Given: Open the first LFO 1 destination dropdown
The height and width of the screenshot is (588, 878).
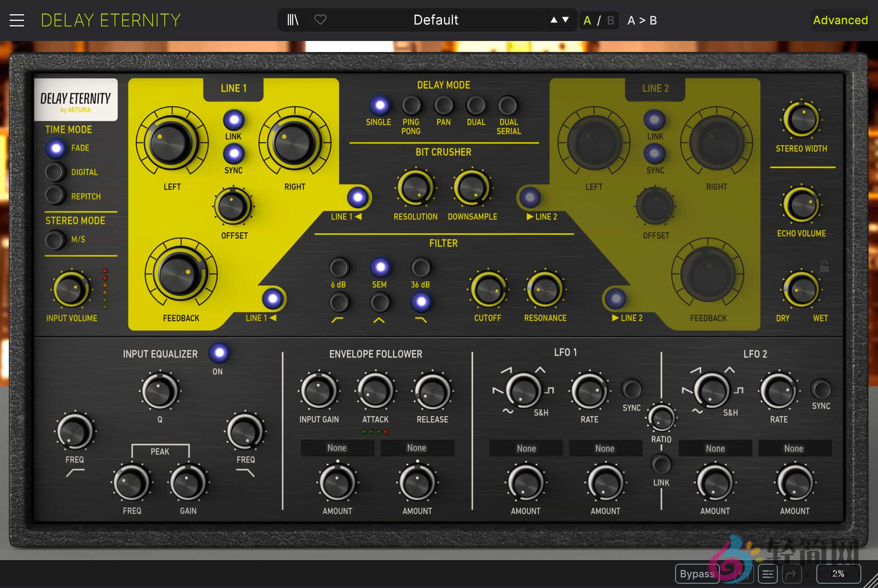Looking at the screenshot, I should click(526, 449).
